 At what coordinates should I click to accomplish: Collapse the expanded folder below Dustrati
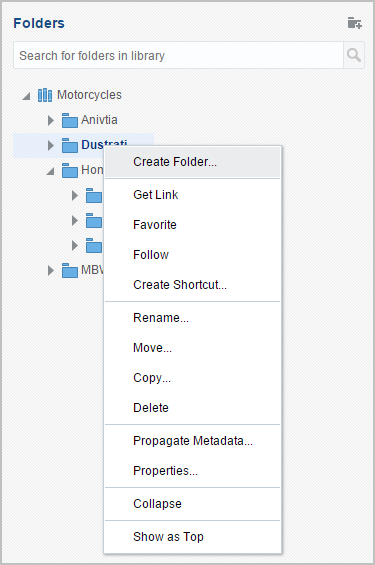tap(50, 171)
